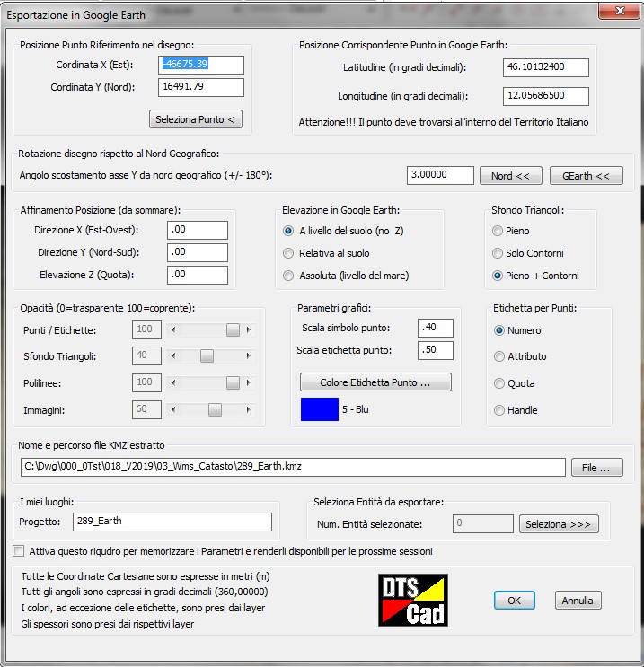The height and width of the screenshot is (667, 644).
Task: Click right arrow of Immagini opacity slider
Action: (249, 410)
